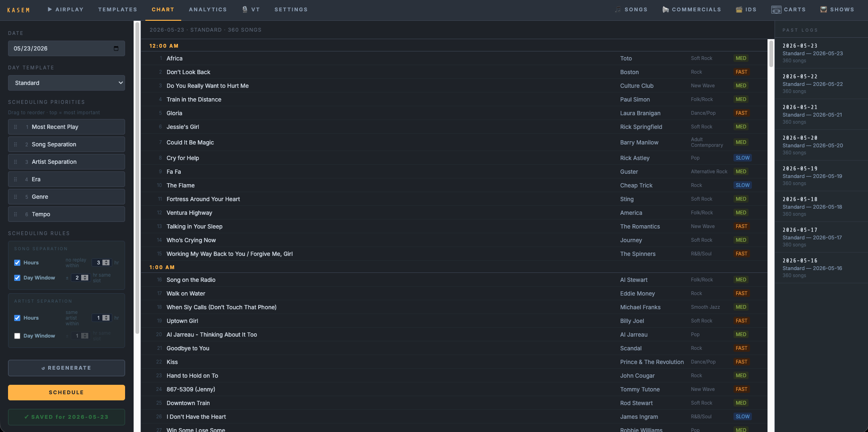Click the SLOW tag on Cry for Help

[x=742, y=158]
